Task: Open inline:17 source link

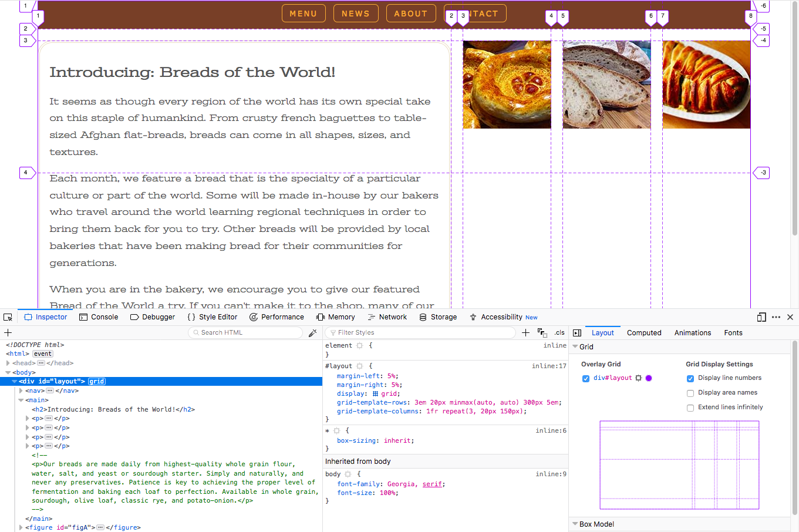Action: [x=549, y=366]
